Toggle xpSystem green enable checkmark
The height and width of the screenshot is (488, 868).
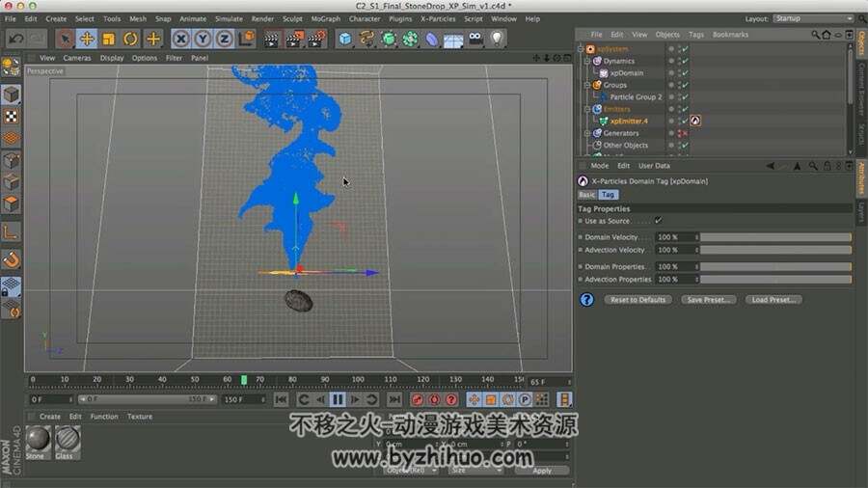pos(685,48)
